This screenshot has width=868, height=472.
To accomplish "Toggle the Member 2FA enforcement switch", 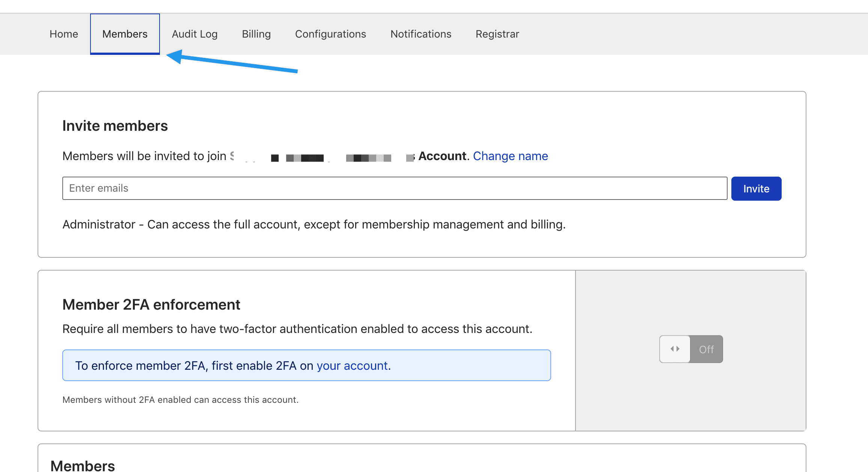I will [x=691, y=349].
